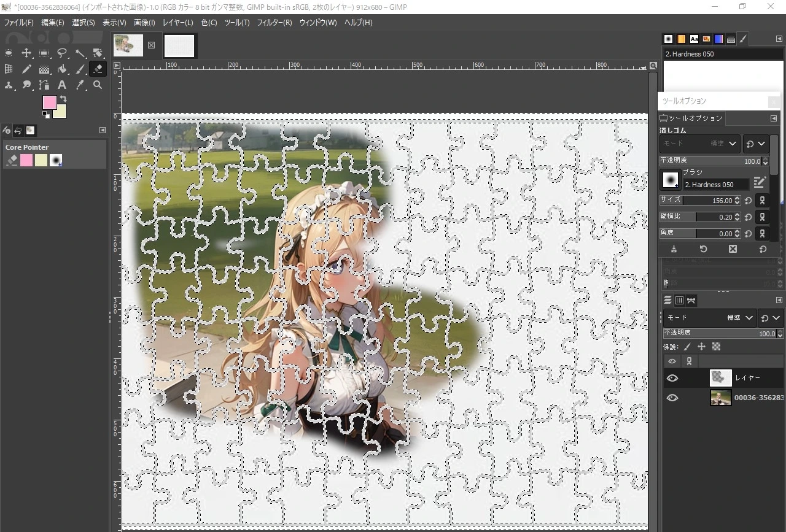Open the tool options panel configuration menu
The width and height of the screenshot is (786, 532).
coord(774,118)
